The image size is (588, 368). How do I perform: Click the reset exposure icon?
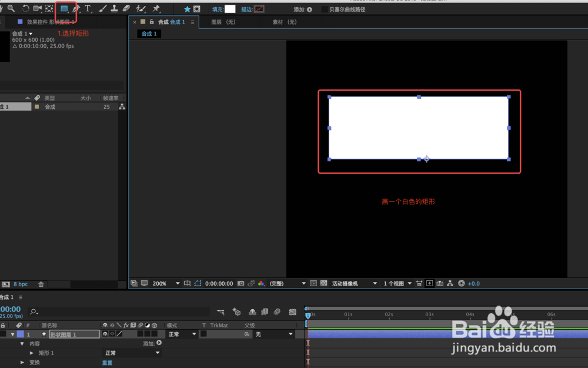461,284
